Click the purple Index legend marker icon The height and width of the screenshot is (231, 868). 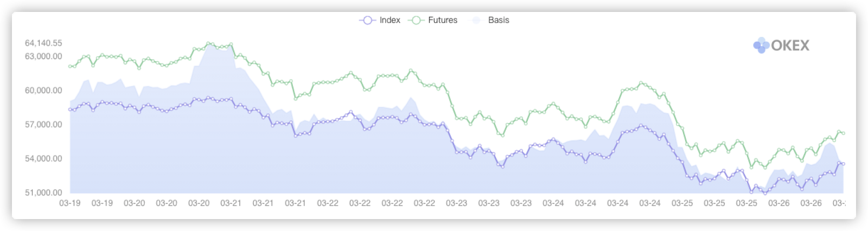(367, 20)
